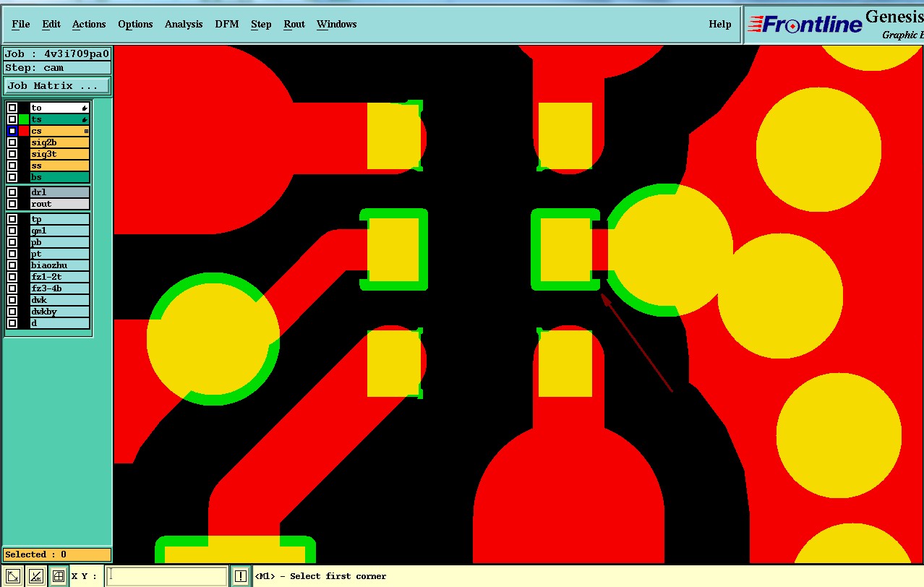
Task: Toggle the display checkbox for layer drl
Action: tap(12, 192)
